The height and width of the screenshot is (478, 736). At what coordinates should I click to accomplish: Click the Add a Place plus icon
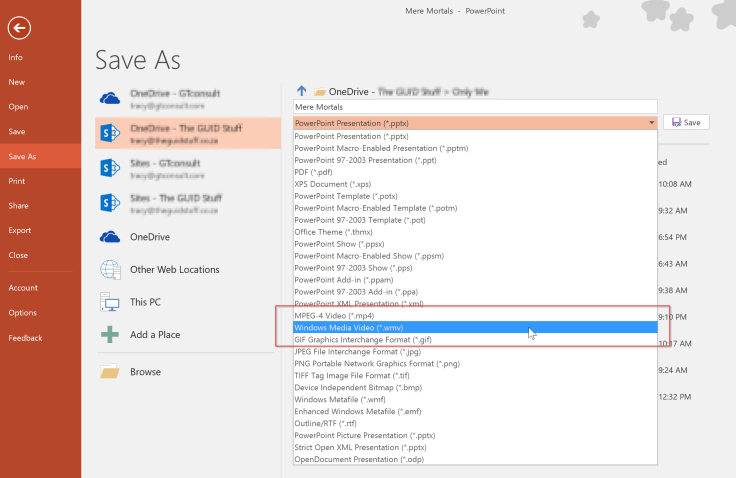click(x=110, y=335)
